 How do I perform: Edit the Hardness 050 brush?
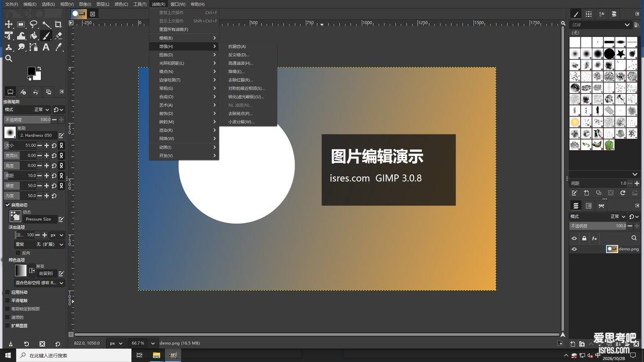61,135
